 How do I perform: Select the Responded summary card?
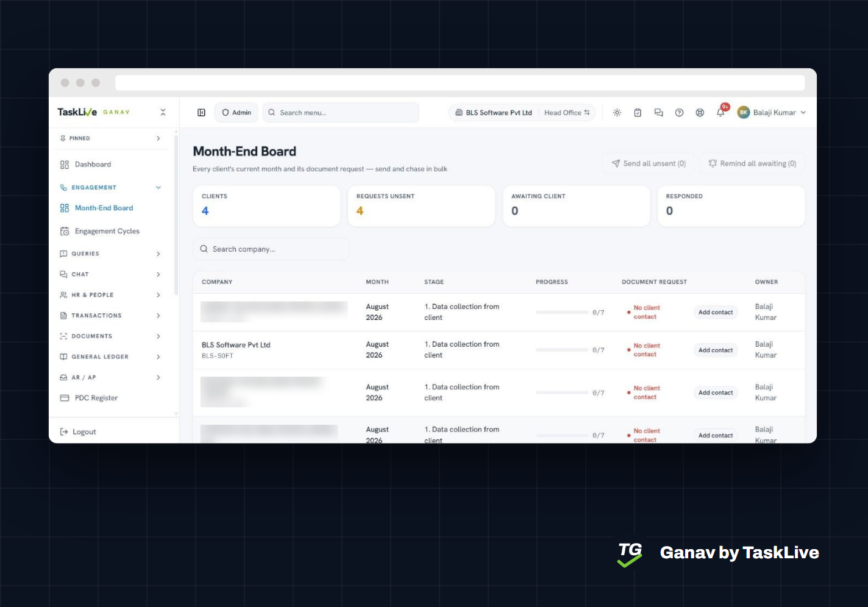(731, 206)
